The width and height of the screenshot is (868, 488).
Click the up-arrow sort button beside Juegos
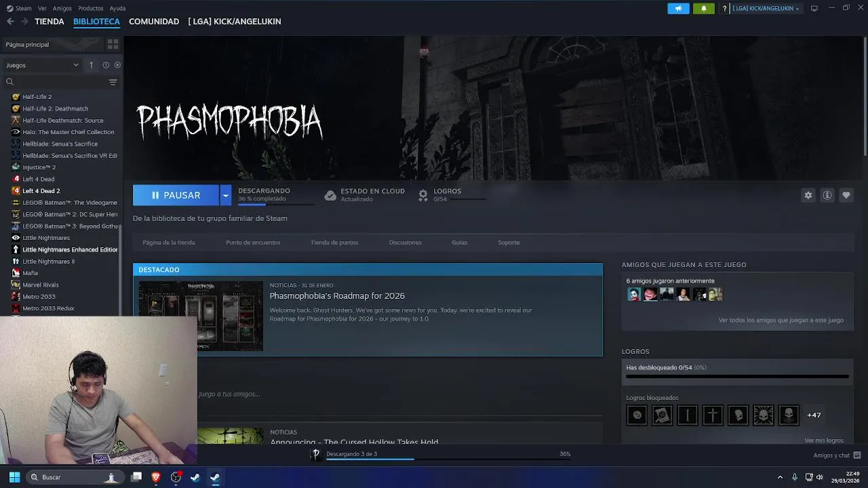[x=91, y=65]
